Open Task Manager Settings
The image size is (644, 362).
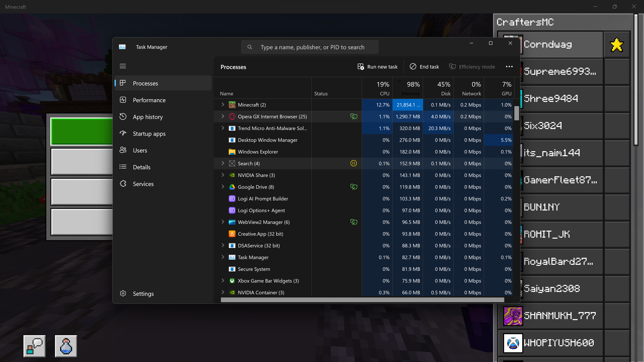coord(143,294)
